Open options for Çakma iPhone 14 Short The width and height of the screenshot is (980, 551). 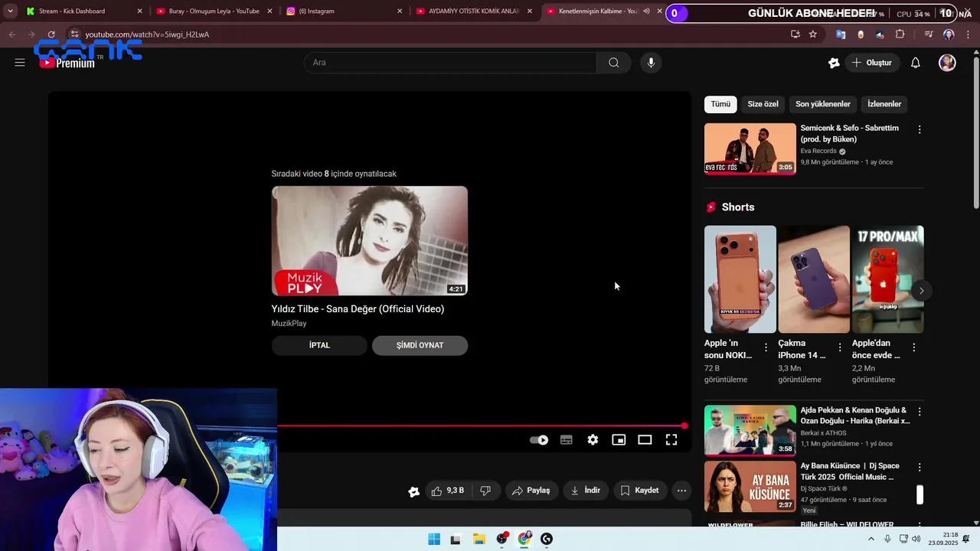[x=840, y=347]
